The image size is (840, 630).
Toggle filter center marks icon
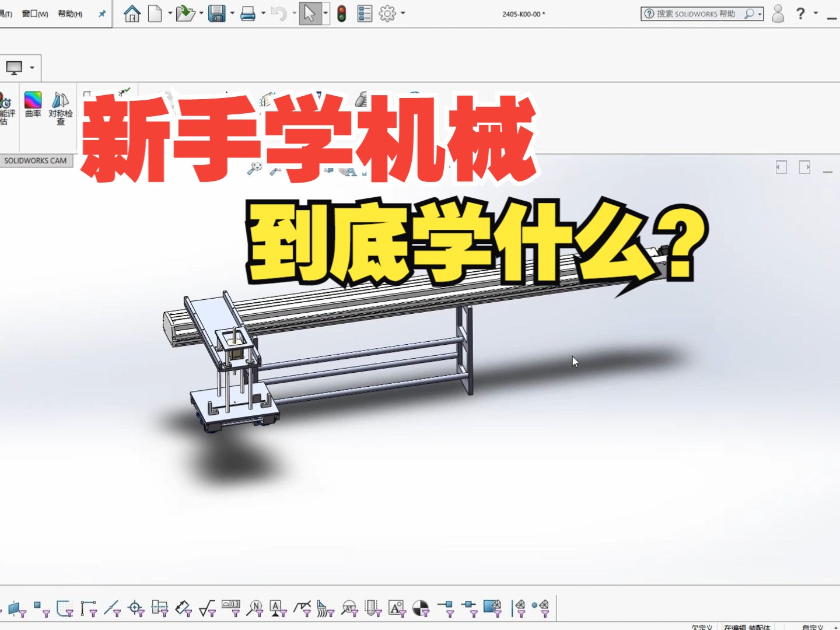coord(136,609)
